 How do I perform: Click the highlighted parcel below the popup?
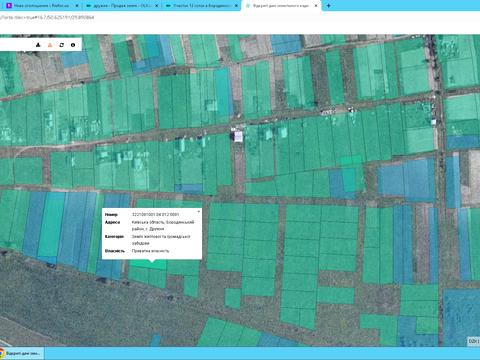click(x=148, y=264)
